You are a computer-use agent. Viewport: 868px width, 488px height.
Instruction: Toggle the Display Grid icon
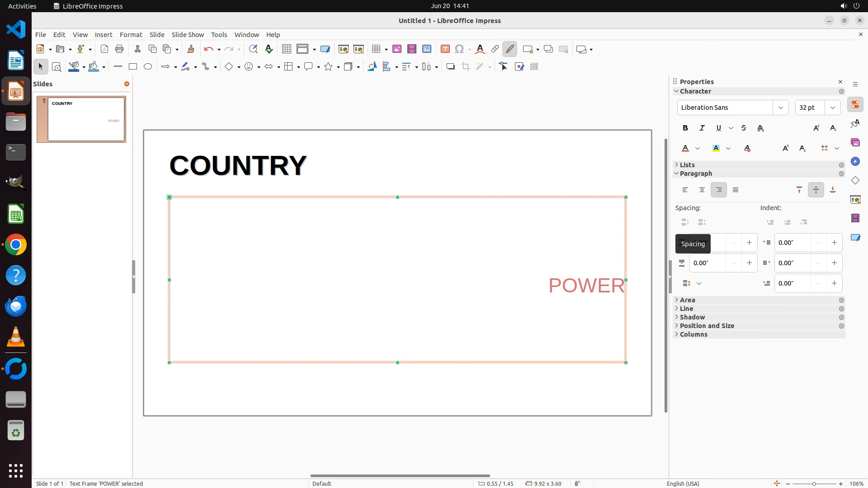(286, 49)
